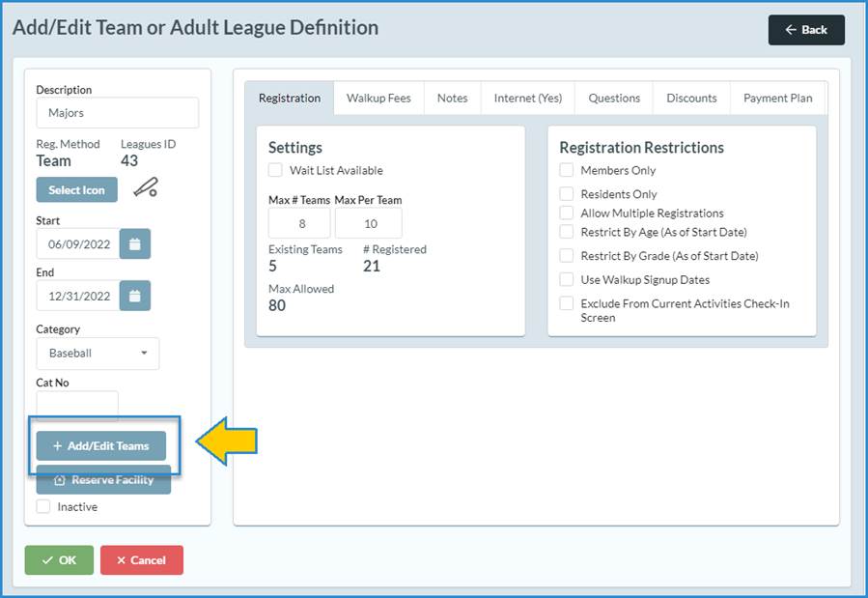868x598 pixels.
Task: Open the Start date calendar picker
Action: 134,244
